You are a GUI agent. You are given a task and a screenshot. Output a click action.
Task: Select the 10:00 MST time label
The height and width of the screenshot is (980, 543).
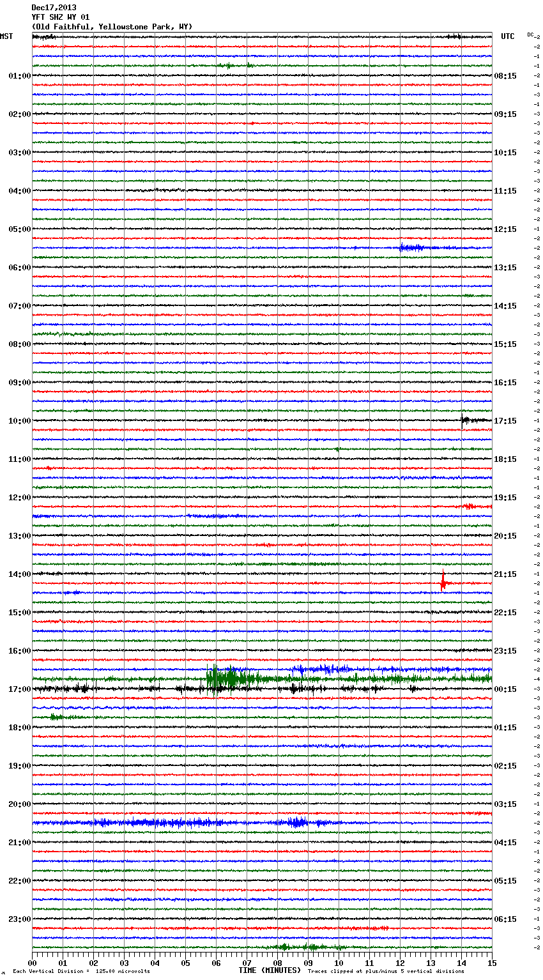click(x=20, y=421)
